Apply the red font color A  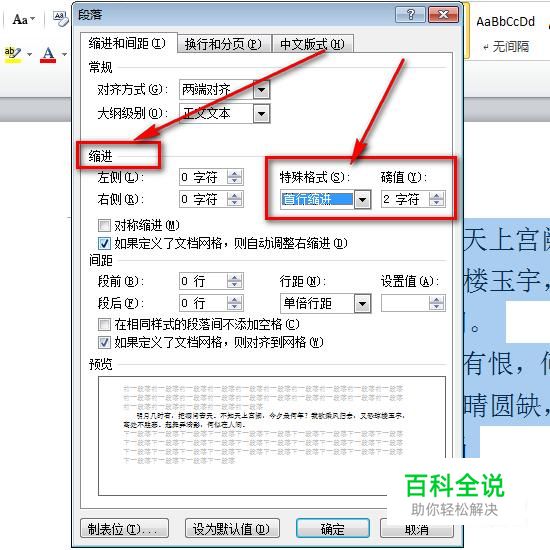48,54
